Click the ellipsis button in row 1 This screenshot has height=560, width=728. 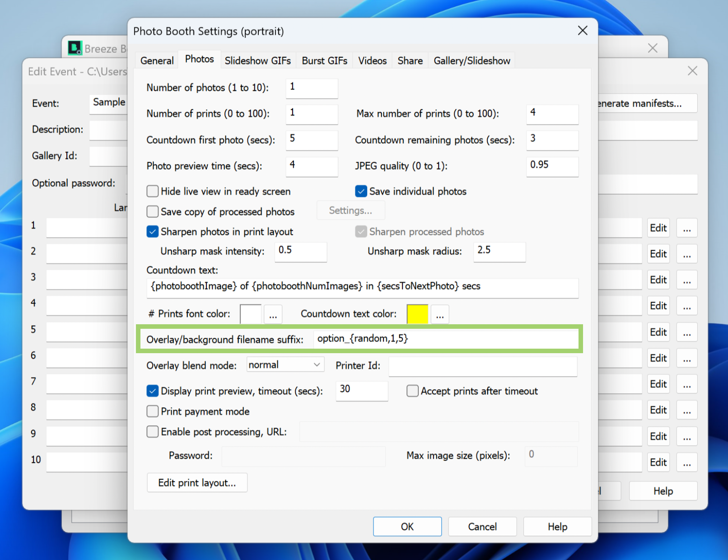(686, 228)
